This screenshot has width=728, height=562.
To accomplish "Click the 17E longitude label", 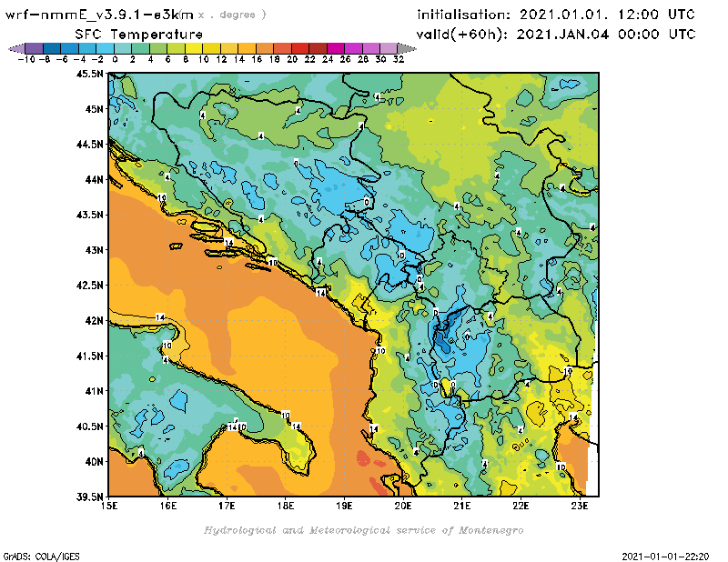I will 227,506.
